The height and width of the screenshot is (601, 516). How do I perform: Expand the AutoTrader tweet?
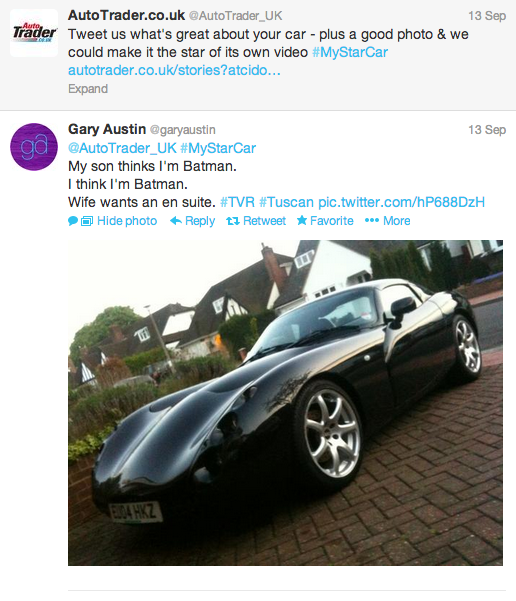tap(88, 89)
